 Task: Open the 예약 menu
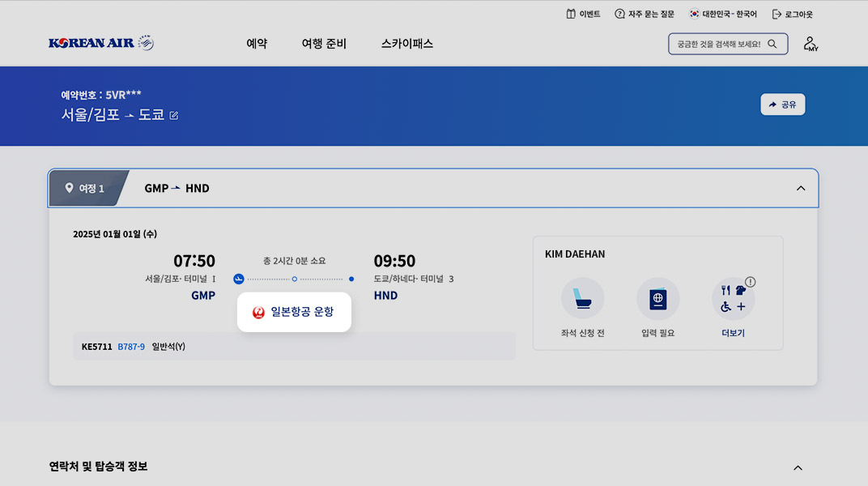click(257, 43)
